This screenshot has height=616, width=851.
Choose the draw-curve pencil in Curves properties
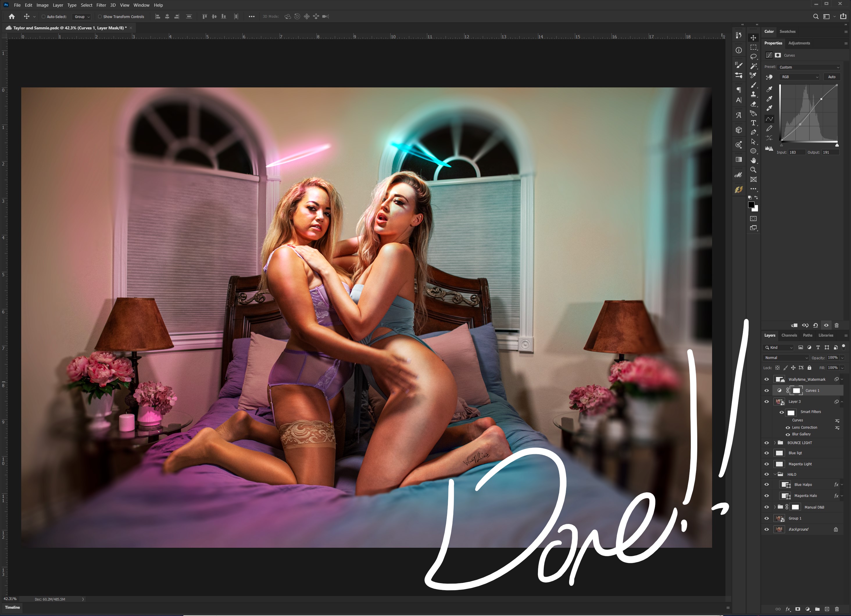click(769, 128)
